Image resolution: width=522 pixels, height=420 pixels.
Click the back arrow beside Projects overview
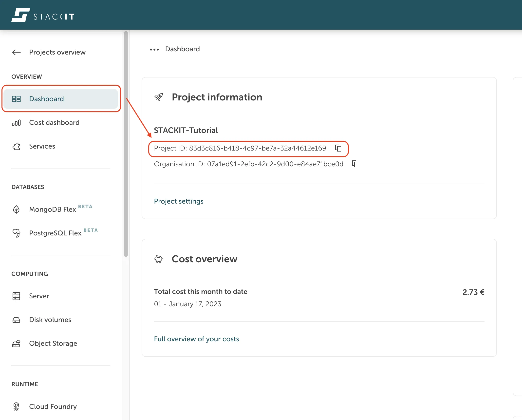16,52
